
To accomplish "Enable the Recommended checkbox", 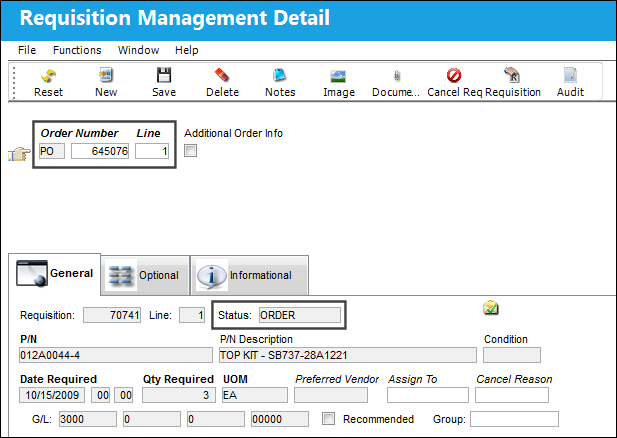I will pos(328,419).
